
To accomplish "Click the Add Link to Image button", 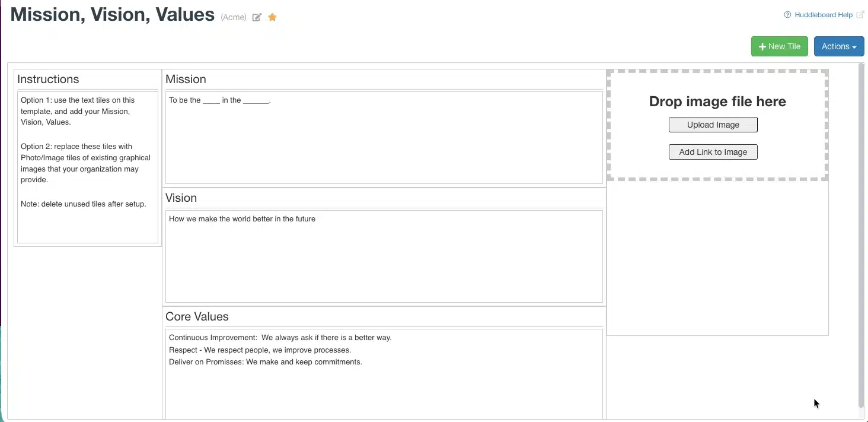I will point(713,152).
